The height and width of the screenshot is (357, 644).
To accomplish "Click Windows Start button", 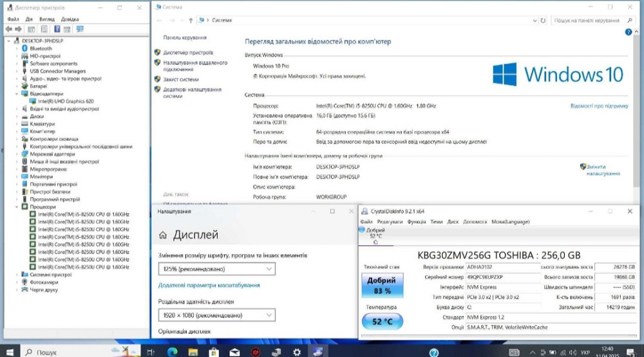I will click(10, 352).
